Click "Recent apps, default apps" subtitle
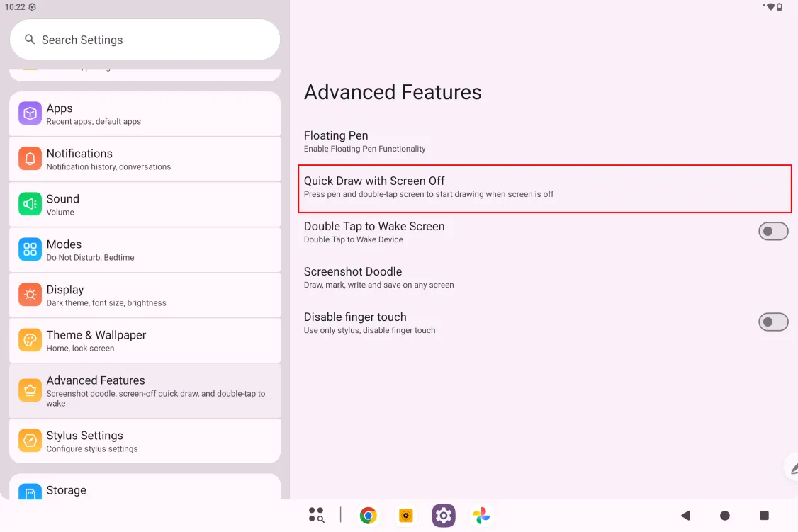Image resolution: width=798 pixels, height=532 pixels. 94,122
